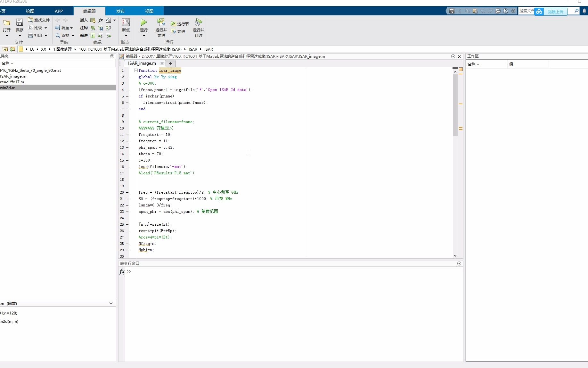The height and width of the screenshot is (368, 588).
Task: Apply smart indent icon
Action: pyautogui.click(x=93, y=36)
